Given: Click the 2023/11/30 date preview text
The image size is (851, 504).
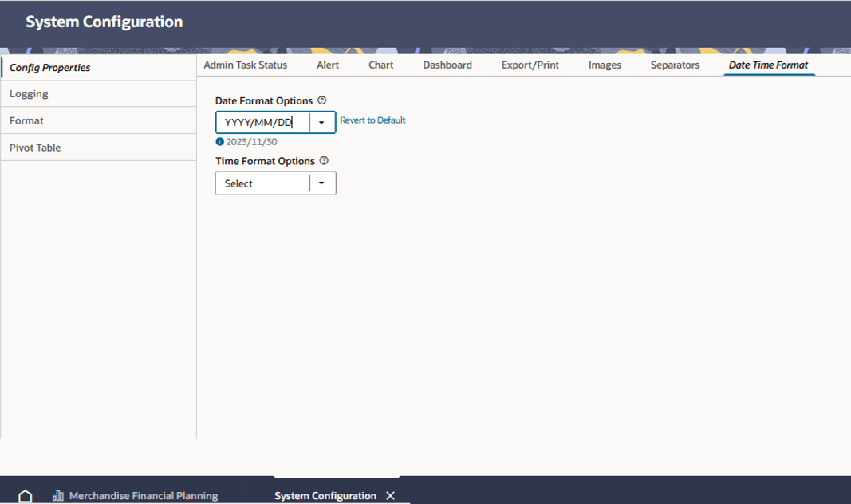Looking at the screenshot, I should [251, 142].
